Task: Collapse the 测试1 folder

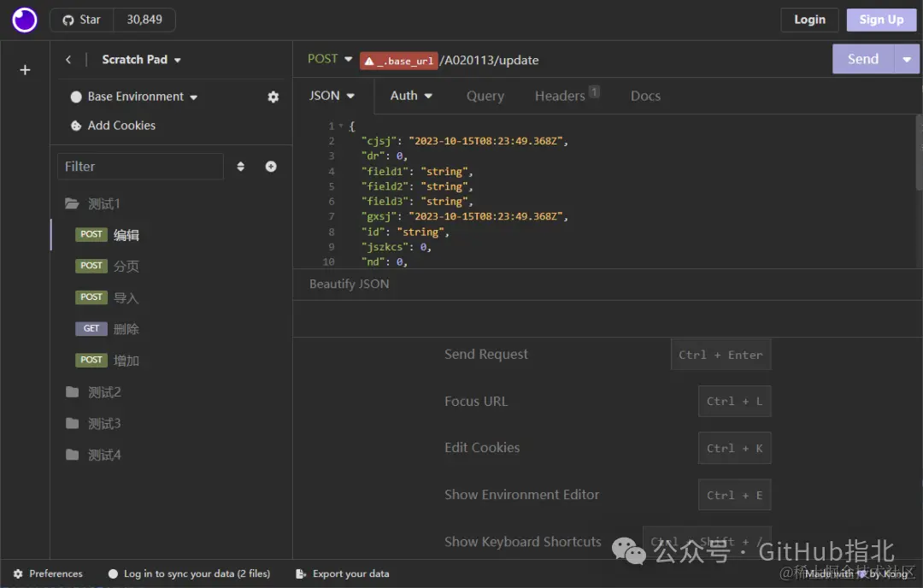Action: pyautogui.click(x=92, y=203)
